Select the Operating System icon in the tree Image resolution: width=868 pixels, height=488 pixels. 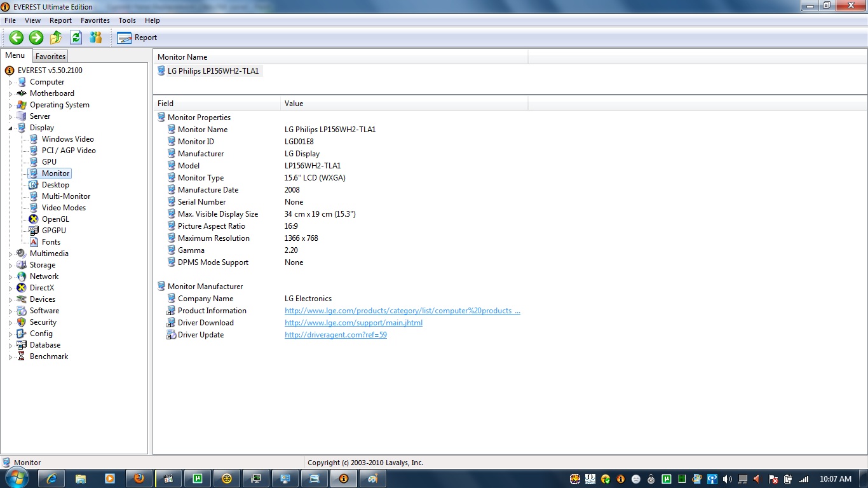[22, 105]
